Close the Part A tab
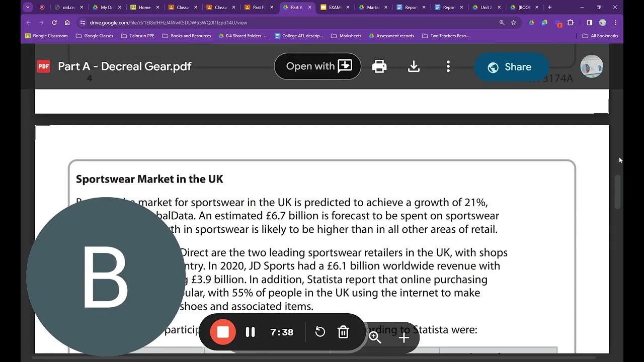Screen dimensions: 644x362 click(309, 7)
